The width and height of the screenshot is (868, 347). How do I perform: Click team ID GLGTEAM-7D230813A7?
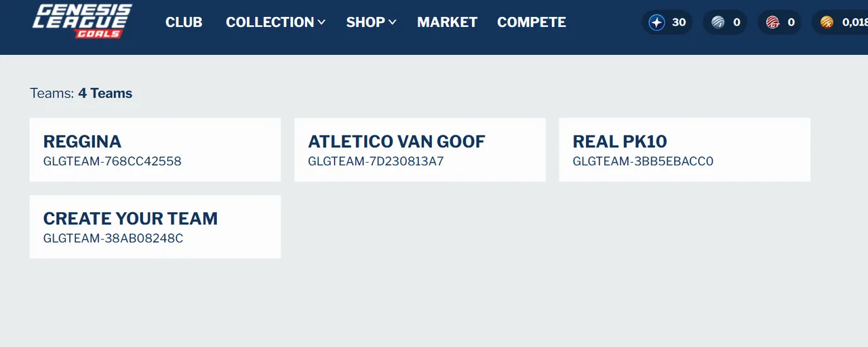376,161
